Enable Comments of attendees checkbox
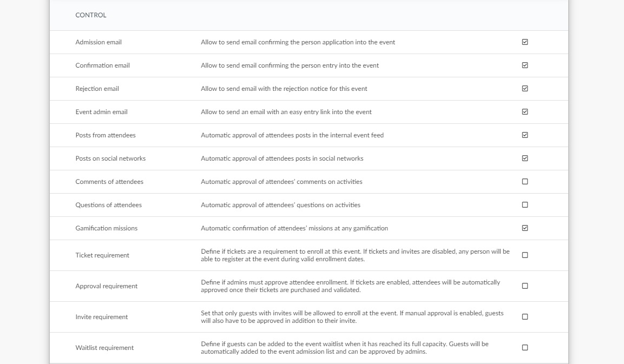The height and width of the screenshot is (364, 624). tap(525, 182)
